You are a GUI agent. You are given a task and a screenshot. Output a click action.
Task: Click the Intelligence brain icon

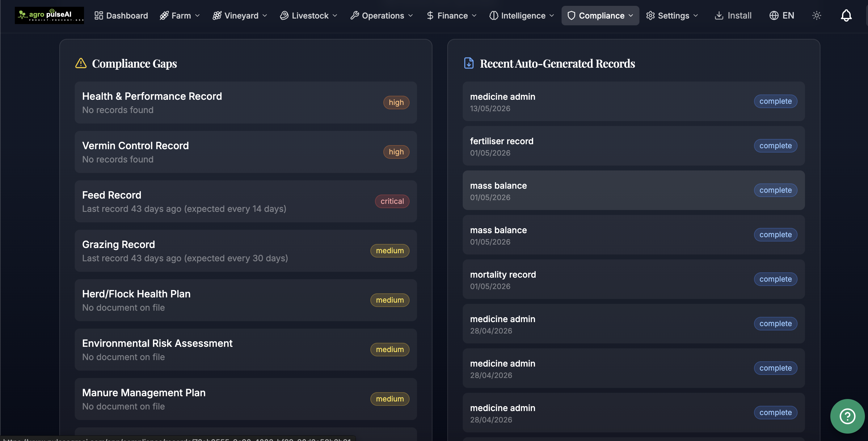click(494, 15)
